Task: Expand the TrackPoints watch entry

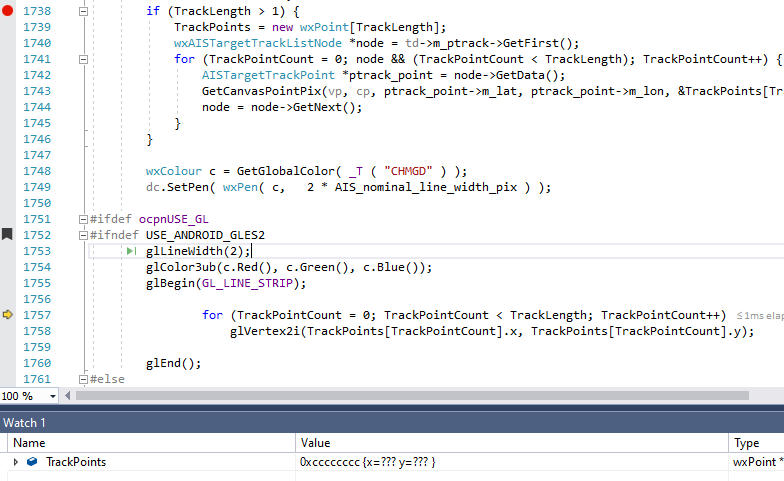Action: click(x=16, y=462)
